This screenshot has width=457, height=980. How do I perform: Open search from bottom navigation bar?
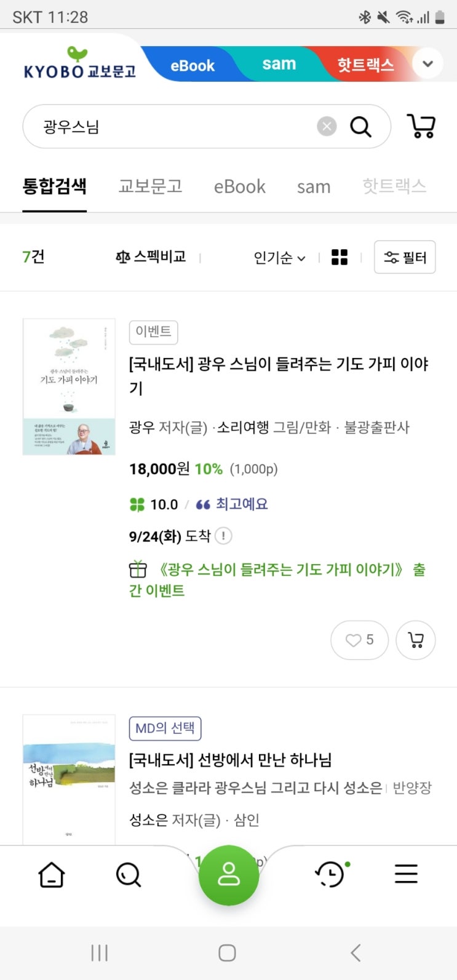point(129,874)
